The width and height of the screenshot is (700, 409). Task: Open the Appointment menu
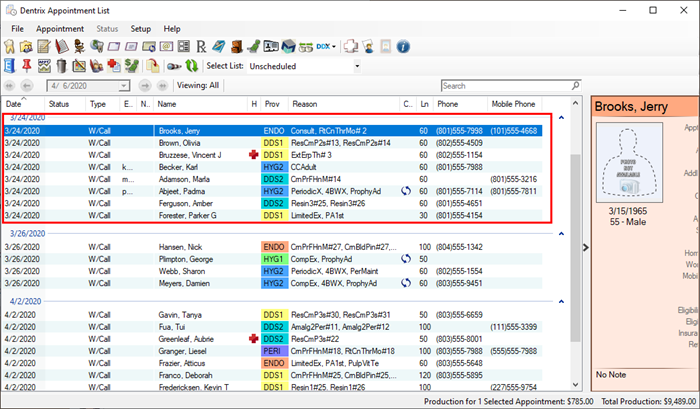[60, 29]
